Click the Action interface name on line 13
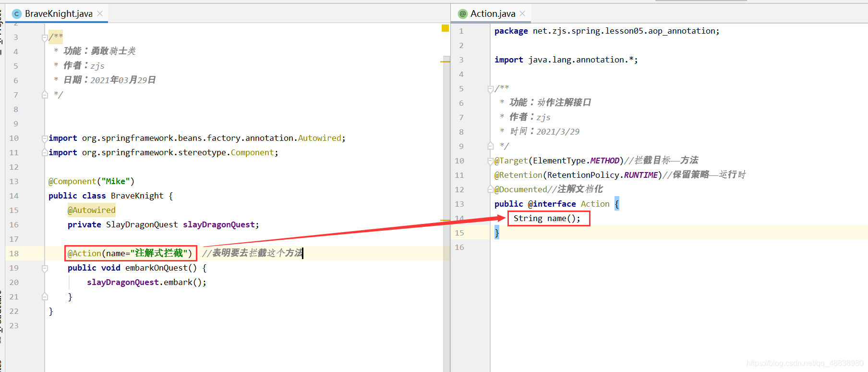 (595, 204)
